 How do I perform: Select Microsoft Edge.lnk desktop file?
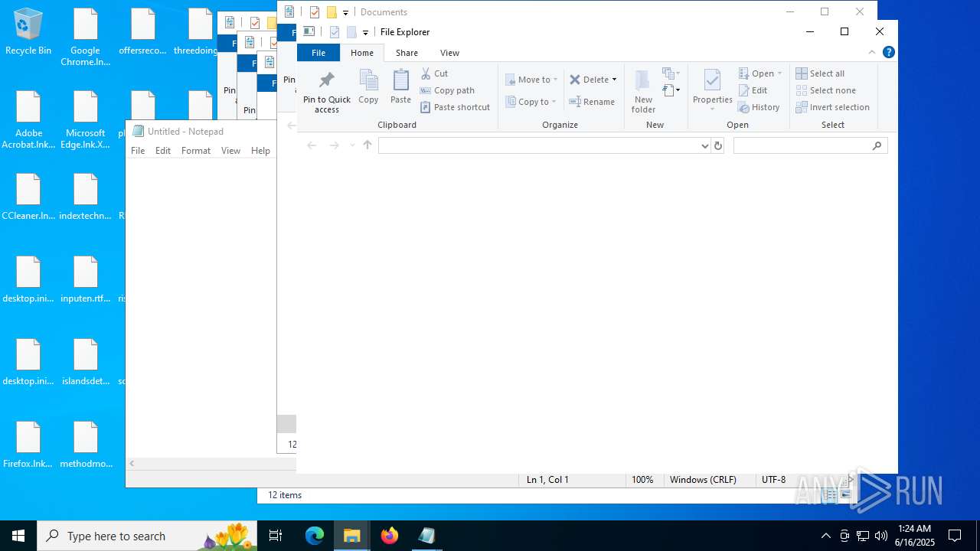[x=86, y=120]
